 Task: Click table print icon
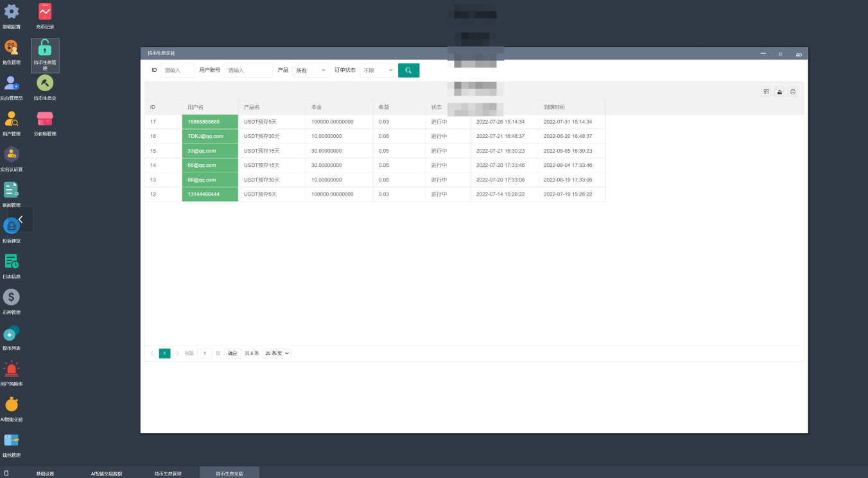(x=793, y=92)
